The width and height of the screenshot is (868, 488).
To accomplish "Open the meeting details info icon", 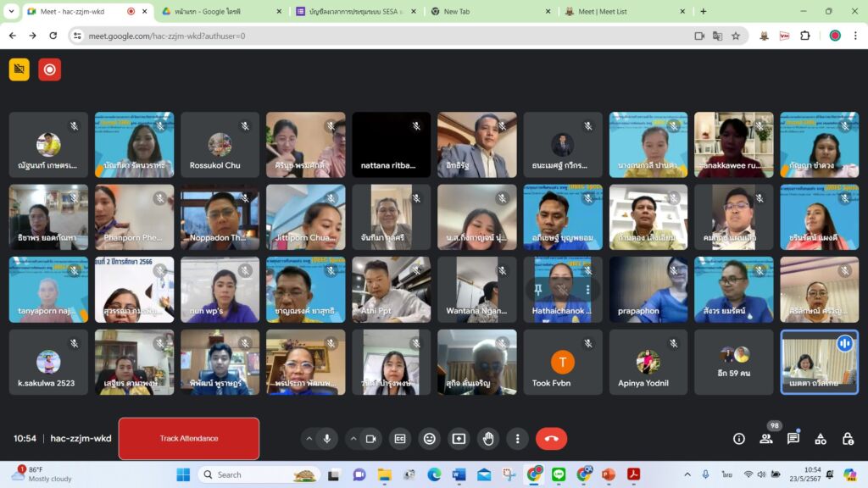I will coord(739,438).
